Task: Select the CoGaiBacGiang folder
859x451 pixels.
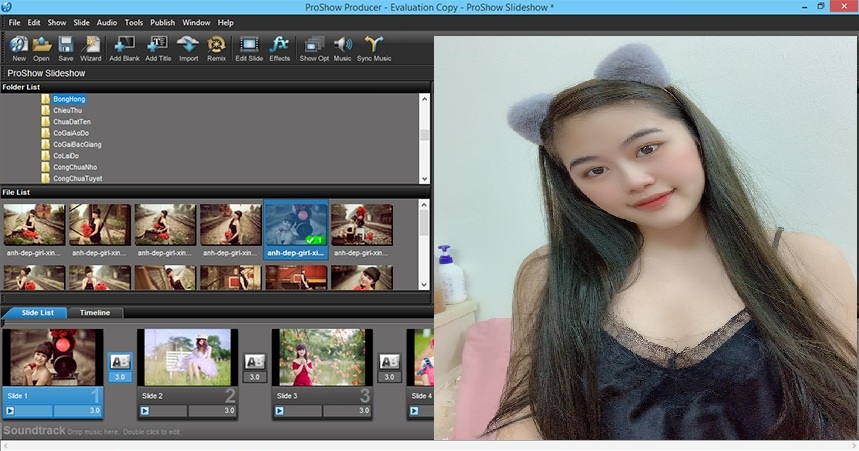Action: (x=77, y=145)
